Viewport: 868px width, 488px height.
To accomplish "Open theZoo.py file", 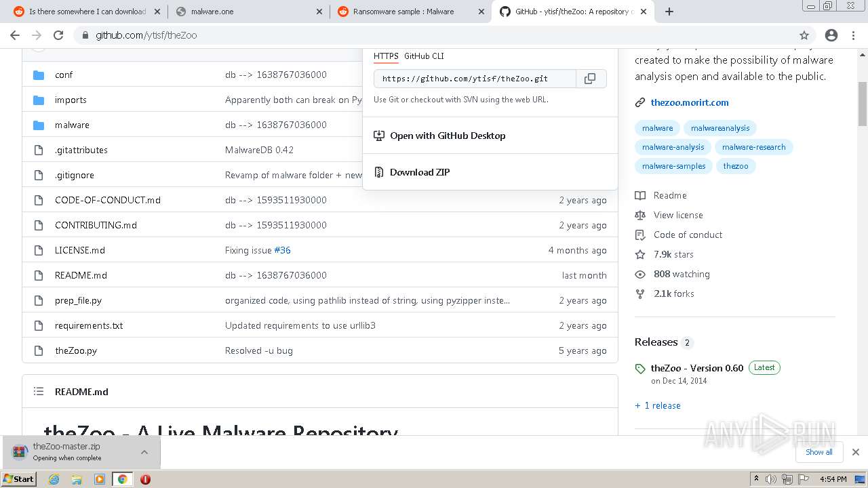I will coord(76,350).
